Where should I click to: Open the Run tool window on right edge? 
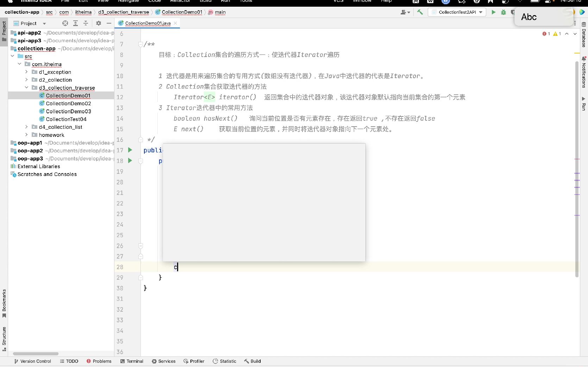(584, 103)
